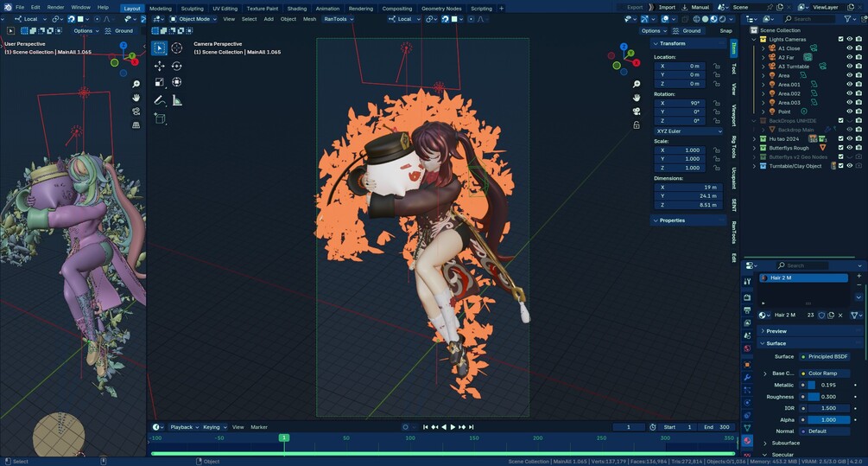Adjust the Alpha slider value
868x466 pixels.
pyautogui.click(x=828, y=420)
